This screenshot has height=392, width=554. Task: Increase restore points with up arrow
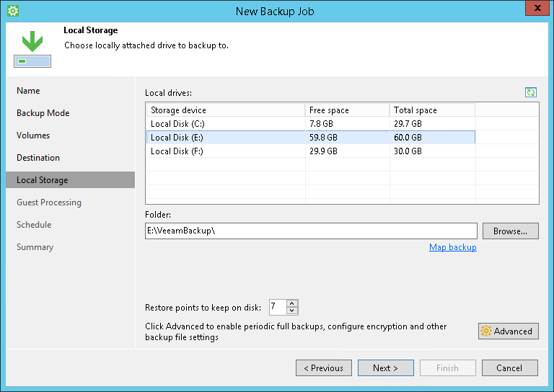point(291,303)
